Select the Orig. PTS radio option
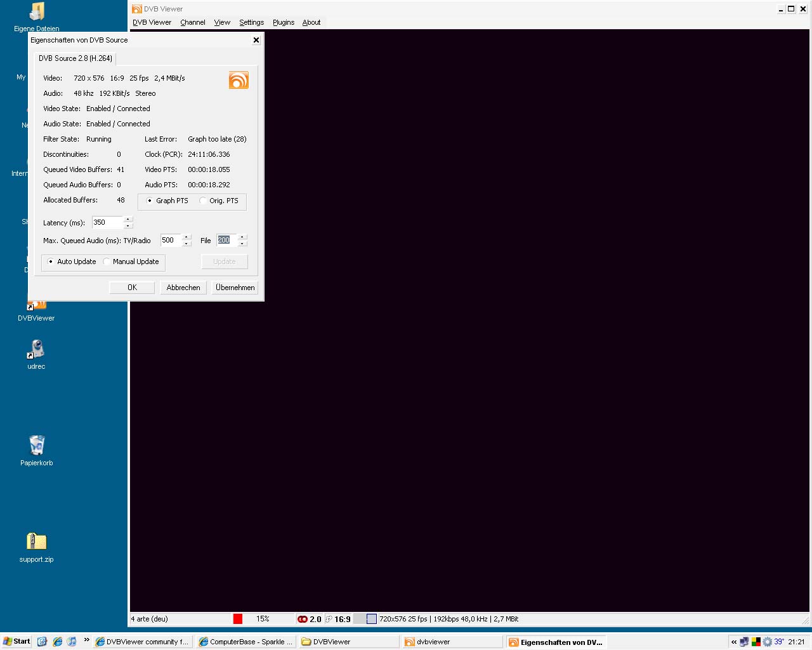Screen dimensions: 812x650 (x=203, y=201)
